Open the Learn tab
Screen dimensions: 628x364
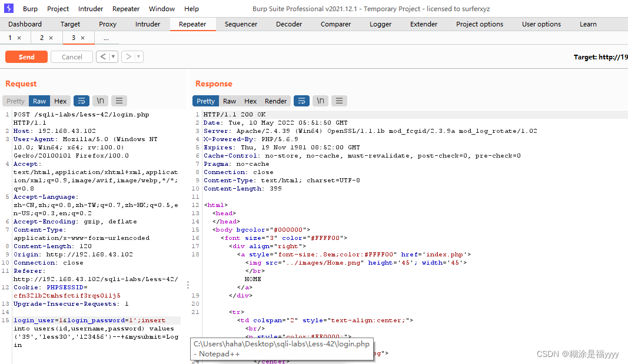pos(589,24)
